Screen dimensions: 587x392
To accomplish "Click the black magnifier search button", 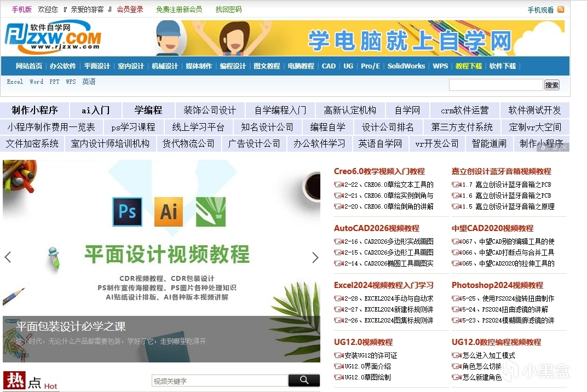I will point(304,381).
